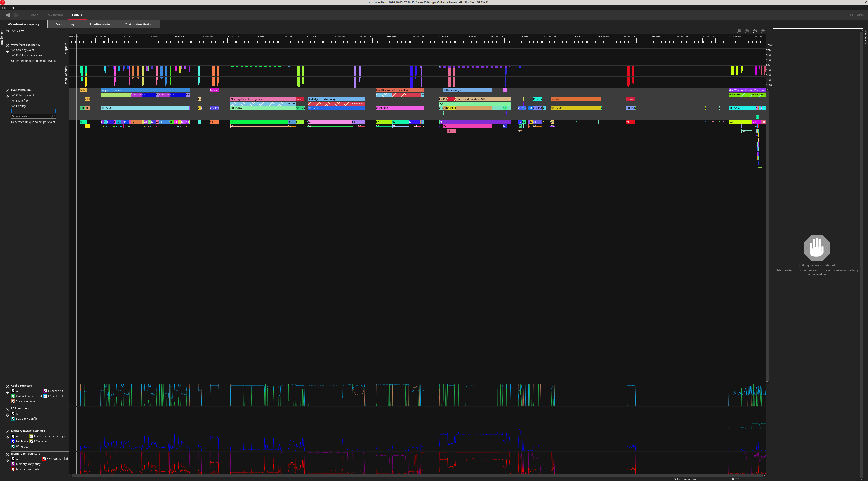Toggle the Scalar cache hit checkbox
This screenshot has height=481, width=868.
pyautogui.click(x=13, y=401)
